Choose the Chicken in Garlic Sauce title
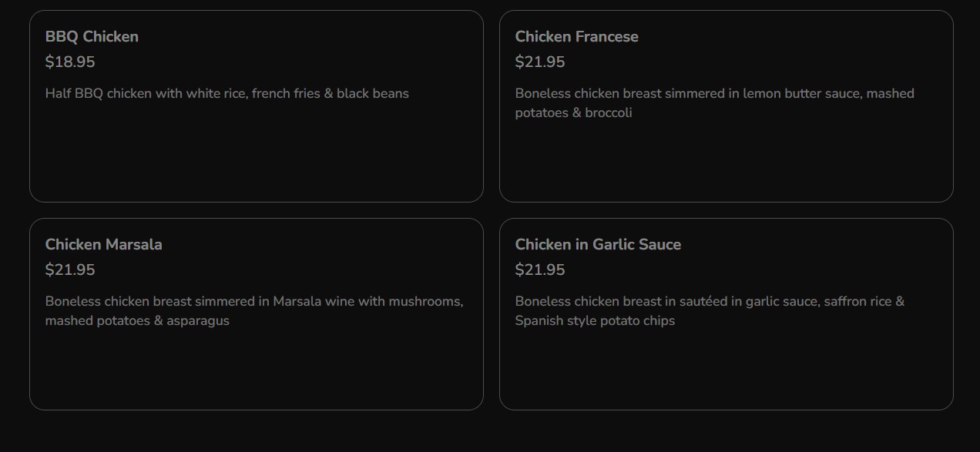This screenshot has height=452, width=980. tap(598, 245)
